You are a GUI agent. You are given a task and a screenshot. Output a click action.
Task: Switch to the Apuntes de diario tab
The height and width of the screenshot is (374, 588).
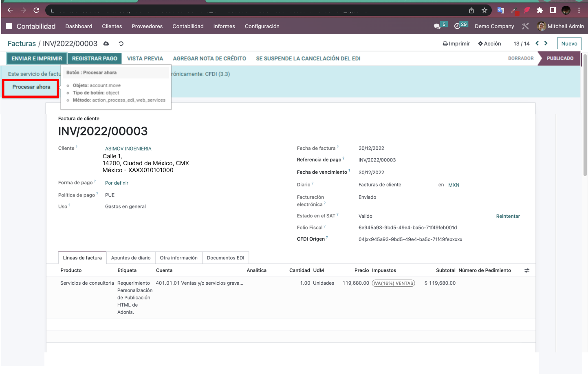[x=131, y=258]
